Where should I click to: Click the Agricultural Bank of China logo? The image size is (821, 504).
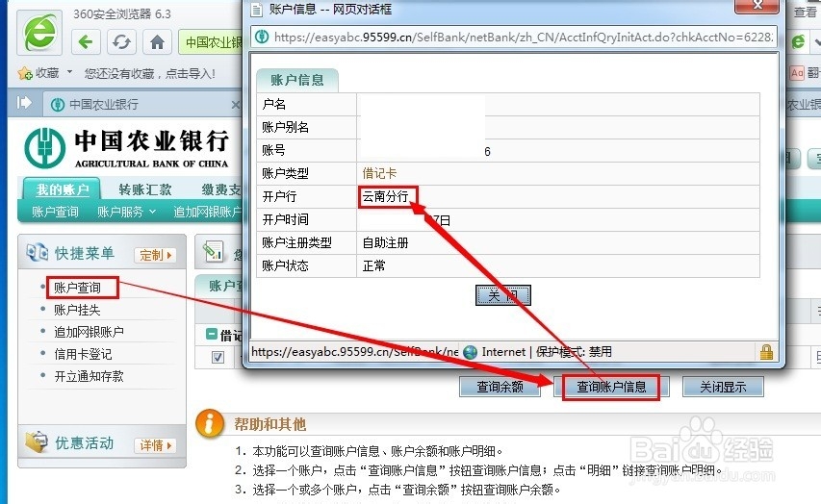click(45, 148)
